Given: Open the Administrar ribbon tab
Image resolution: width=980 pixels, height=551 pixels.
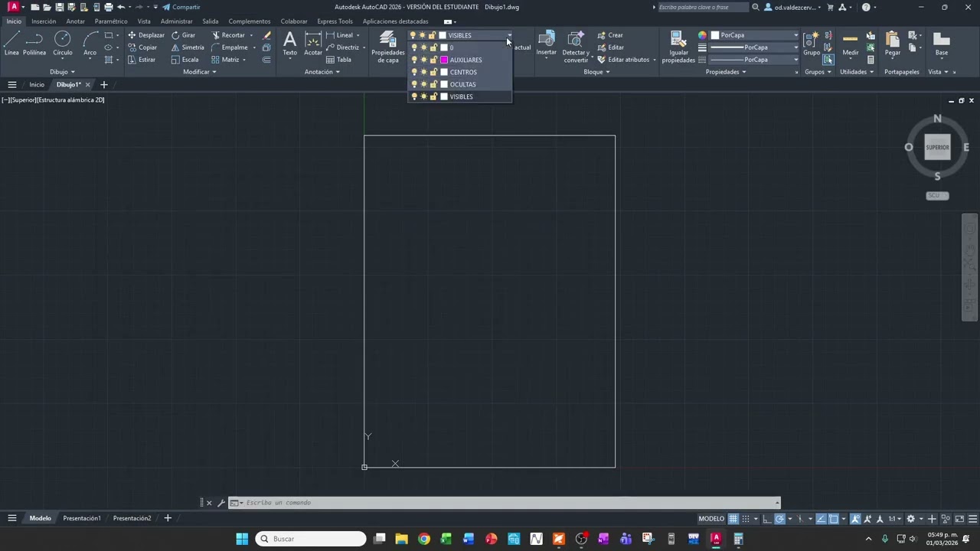Looking at the screenshot, I should tap(177, 21).
